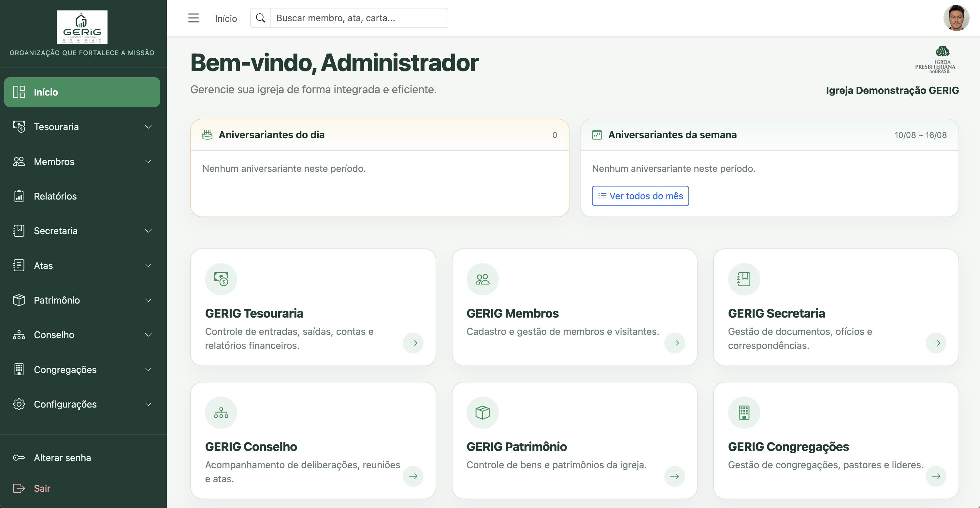The image size is (980, 508).
Task: Expand the Secretaria menu chevron
Action: tap(148, 231)
